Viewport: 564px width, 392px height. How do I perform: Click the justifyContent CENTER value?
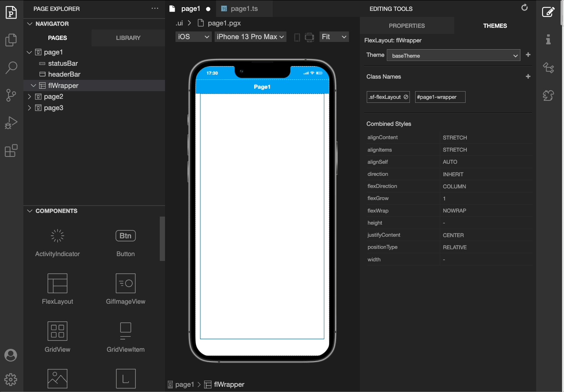pos(453,235)
